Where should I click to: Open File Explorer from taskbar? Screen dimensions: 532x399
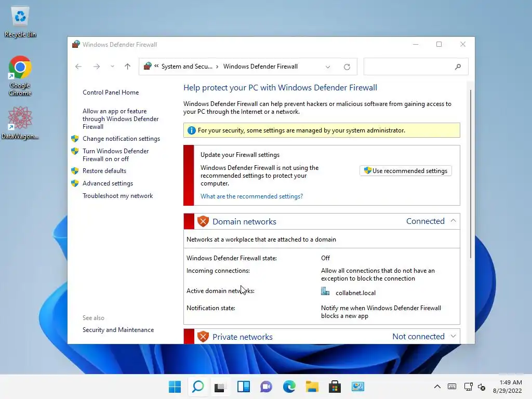[x=312, y=387]
